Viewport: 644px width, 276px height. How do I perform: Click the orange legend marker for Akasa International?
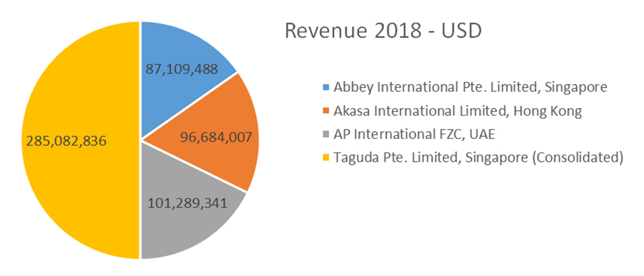[326, 111]
